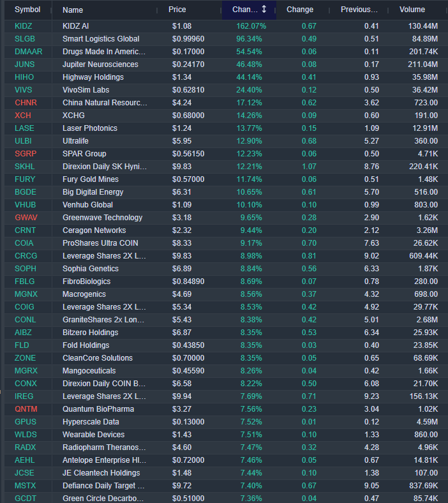The height and width of the screenshot is (503, 448).
Task: Select the HIHO symbol
Action: (x=24, y=77)
